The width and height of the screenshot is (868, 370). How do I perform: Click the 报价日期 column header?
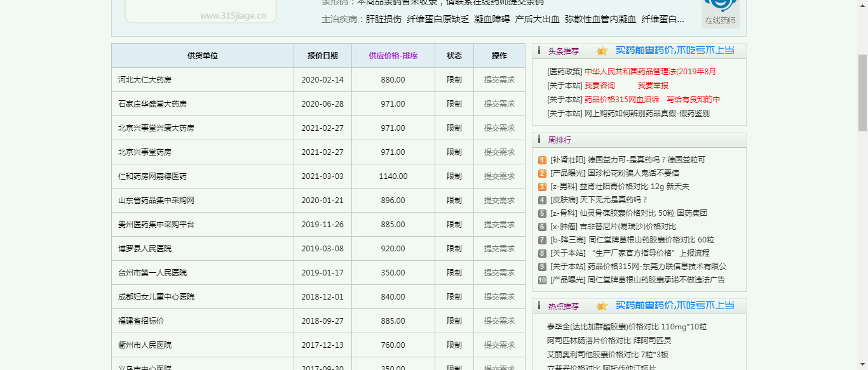coord(323,56)
